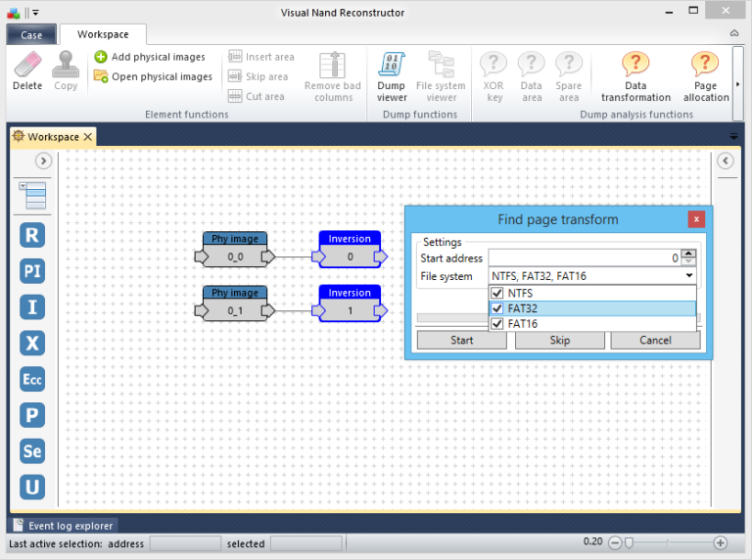Expand the left sidebar panel

point(43,161)
